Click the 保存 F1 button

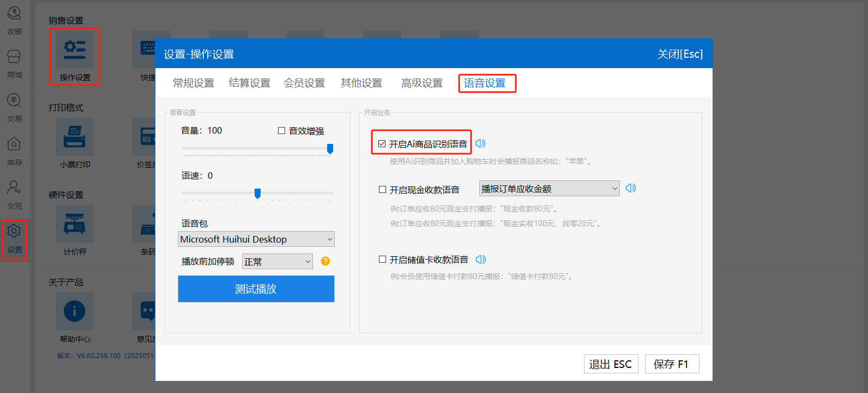pyautogui.click(x=672, y=364)
